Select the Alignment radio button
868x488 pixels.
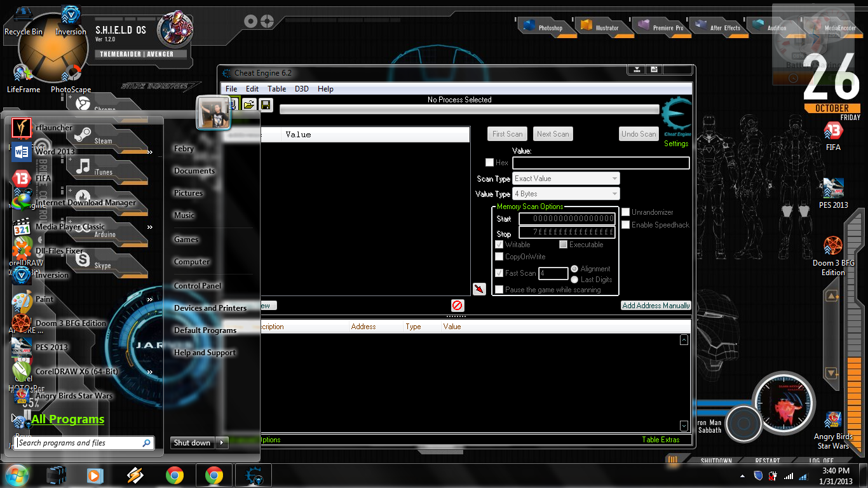[574, 269]
